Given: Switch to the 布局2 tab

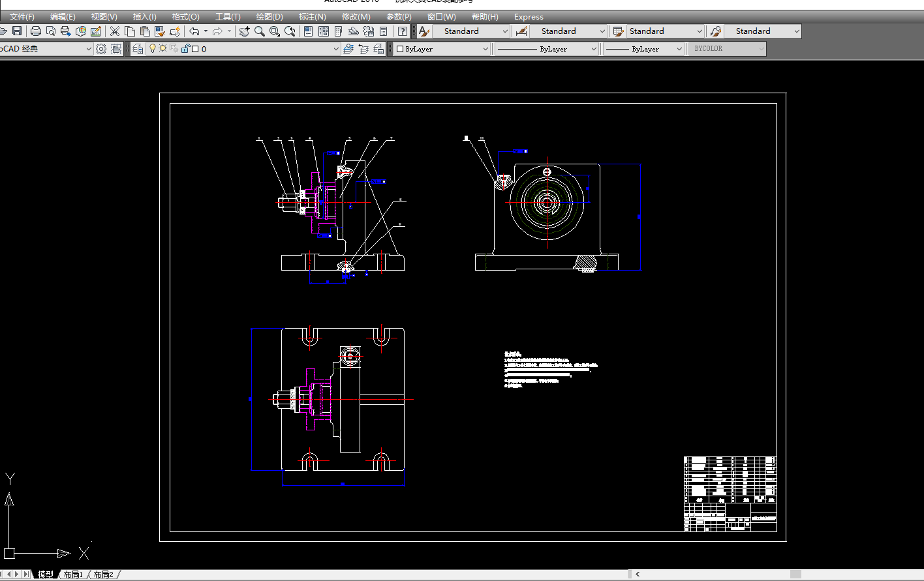Looking at the screenshot, I should pos(104,574).
